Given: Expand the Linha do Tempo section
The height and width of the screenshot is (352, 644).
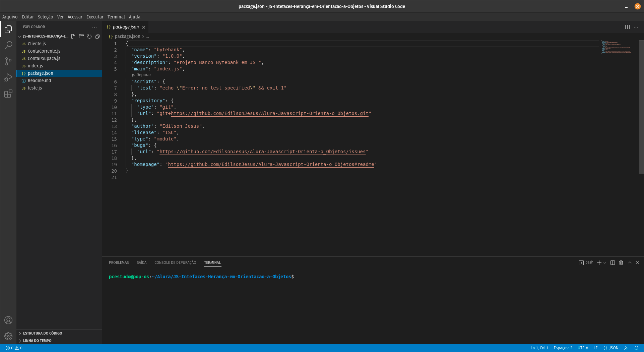Looking at the screenshot, I should [60, 341].
